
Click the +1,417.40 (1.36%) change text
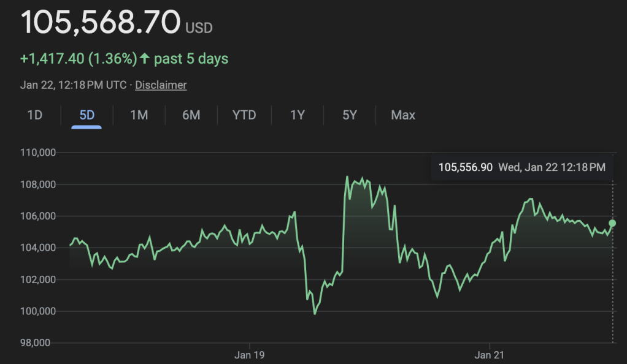[x=79, y=59]
